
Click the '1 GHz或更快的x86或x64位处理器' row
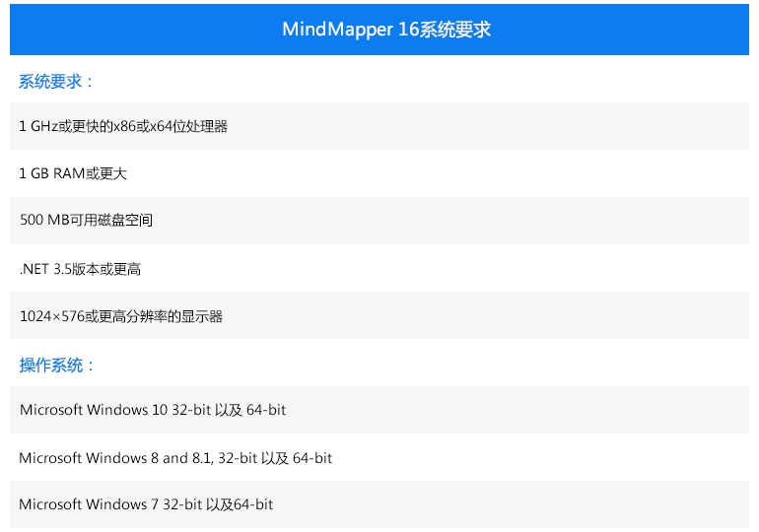(x=379, y=126)
